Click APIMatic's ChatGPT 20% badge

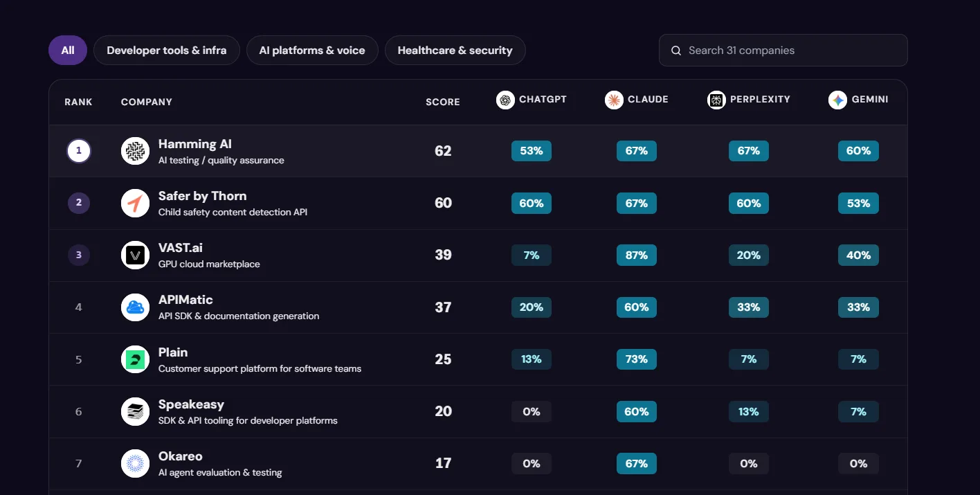pos(532,307)
